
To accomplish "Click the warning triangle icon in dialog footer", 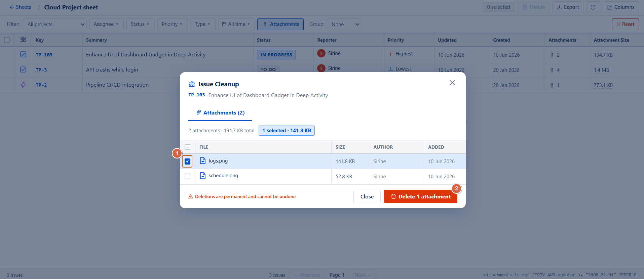I will [191, 197].
